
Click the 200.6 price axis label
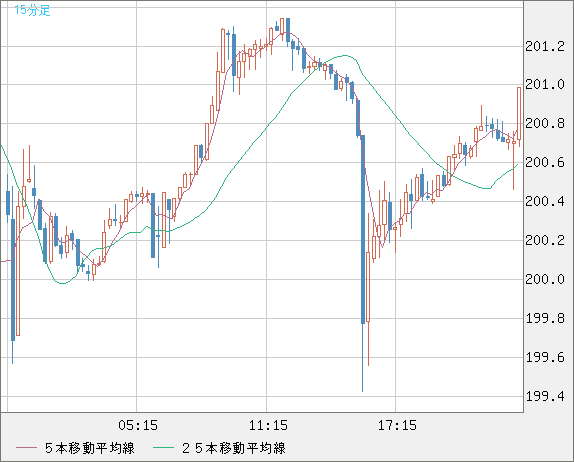[545, 162]
